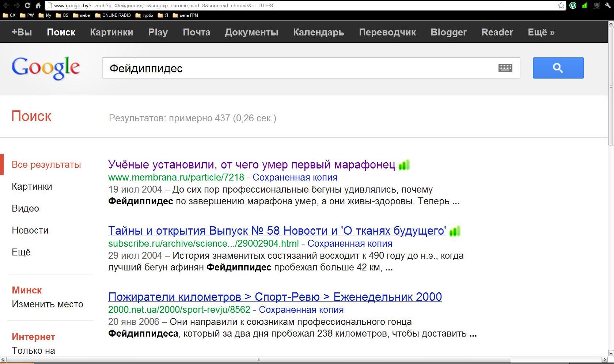Expand "Ещё" in the left sidebar filters
The image size is (614, 364).
pyautogui.click(x=21, y=252)
